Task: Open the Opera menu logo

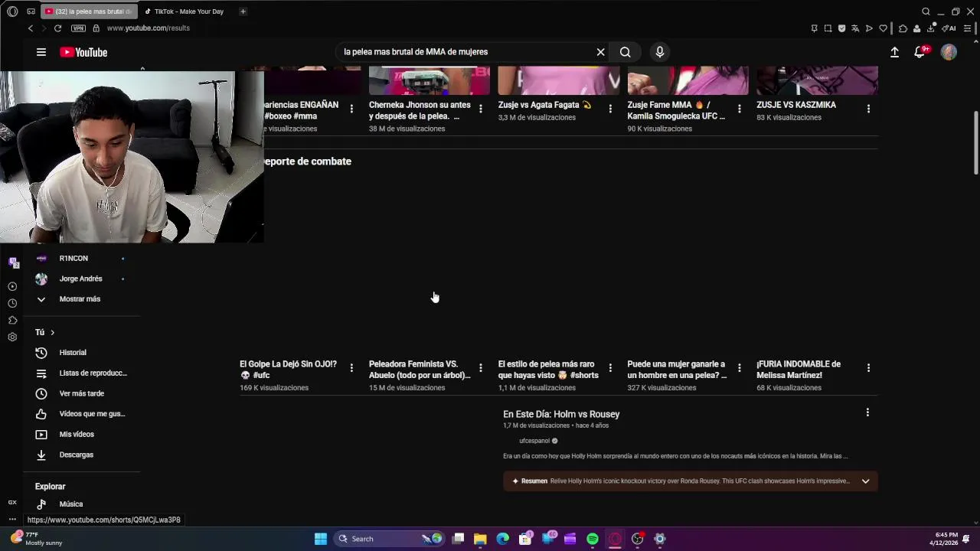Action: pyautogui.click(x=12, y=11)
